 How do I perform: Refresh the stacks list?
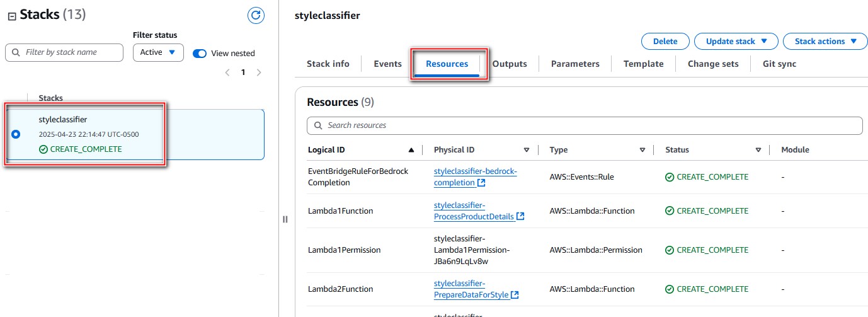[x=256, y=16]
